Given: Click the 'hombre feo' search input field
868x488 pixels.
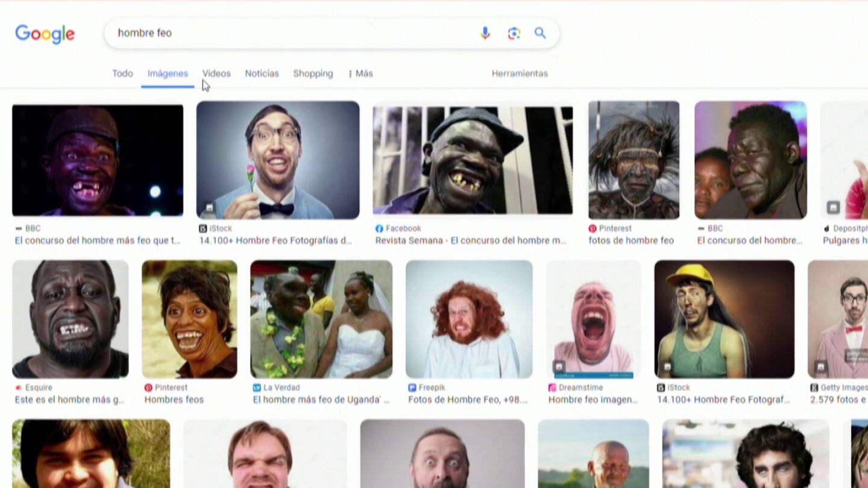Looking at the screenshot, I should tap(289, 33).
